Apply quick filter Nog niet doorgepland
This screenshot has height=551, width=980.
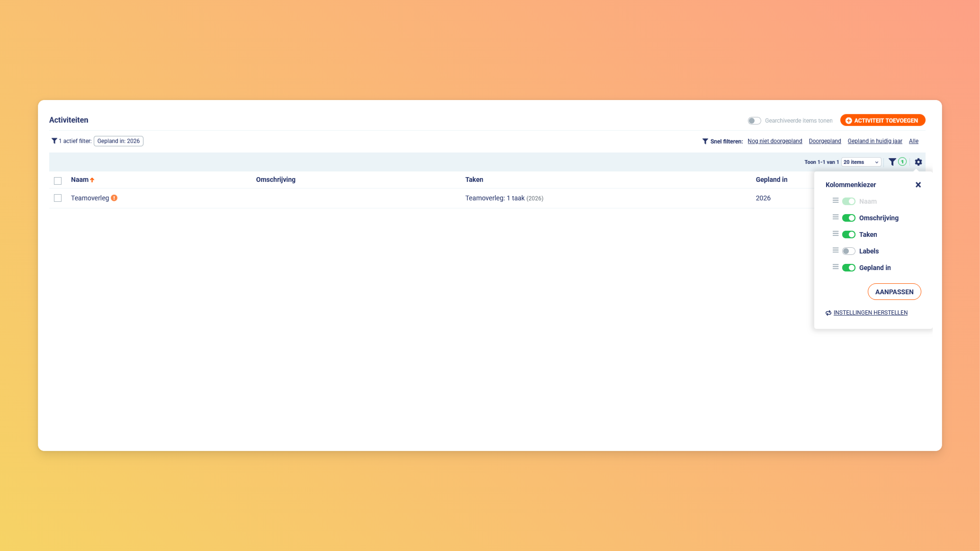[774, 141]
